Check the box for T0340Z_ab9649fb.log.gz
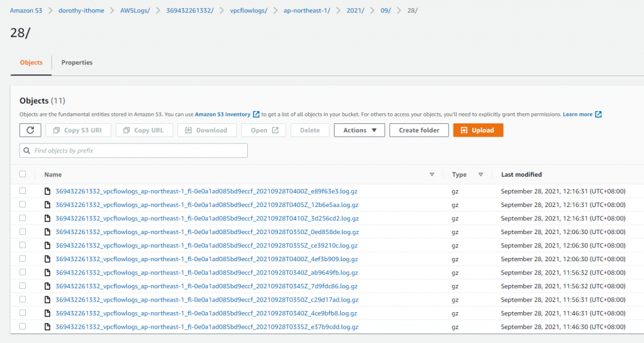Screen dimensions: 644x343 pos(23,272)
